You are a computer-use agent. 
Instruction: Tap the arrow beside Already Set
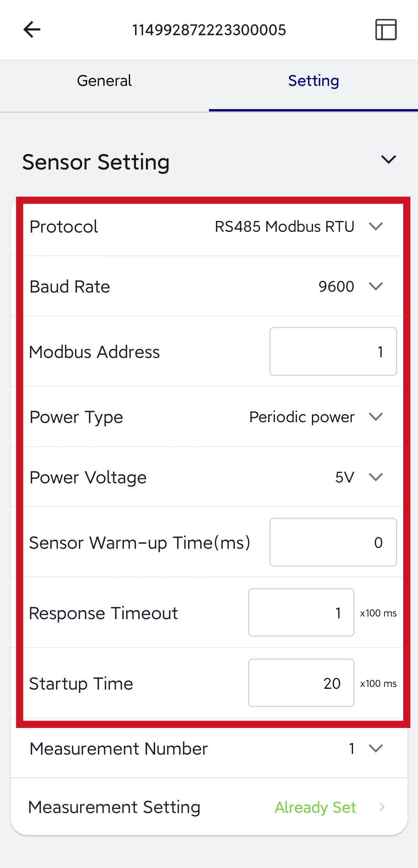pyautogui.click(x=382, y=807)
